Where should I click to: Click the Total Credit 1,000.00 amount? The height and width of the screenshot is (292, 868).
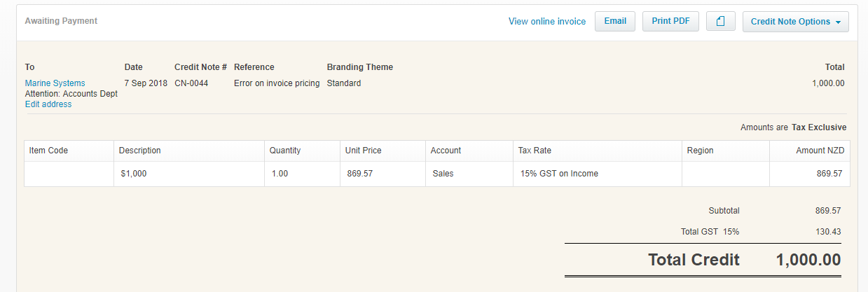coord(808,260)
